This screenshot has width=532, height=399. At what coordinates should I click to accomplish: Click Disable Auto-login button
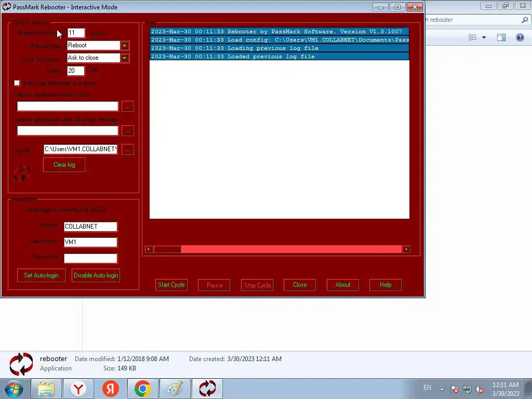pyautogui.click(x=96, y=275)
